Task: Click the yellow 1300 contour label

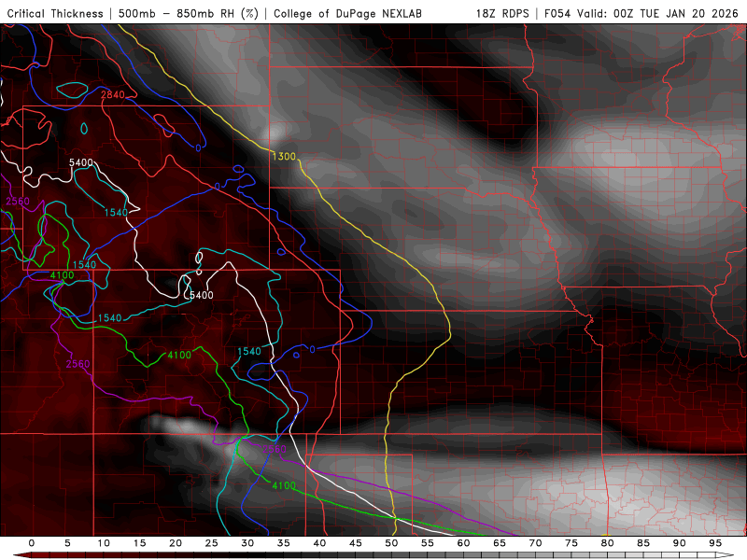Action: point(284,156)
